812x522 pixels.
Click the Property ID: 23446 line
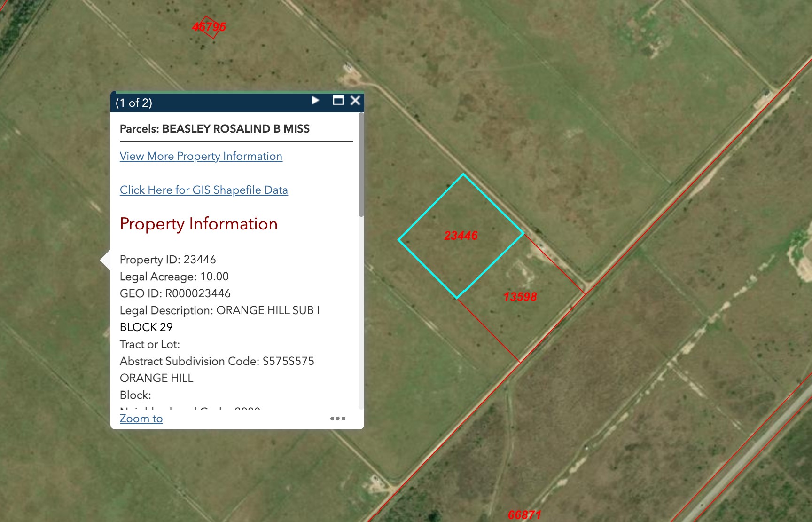pyautogui.click(x=168, y=260)
